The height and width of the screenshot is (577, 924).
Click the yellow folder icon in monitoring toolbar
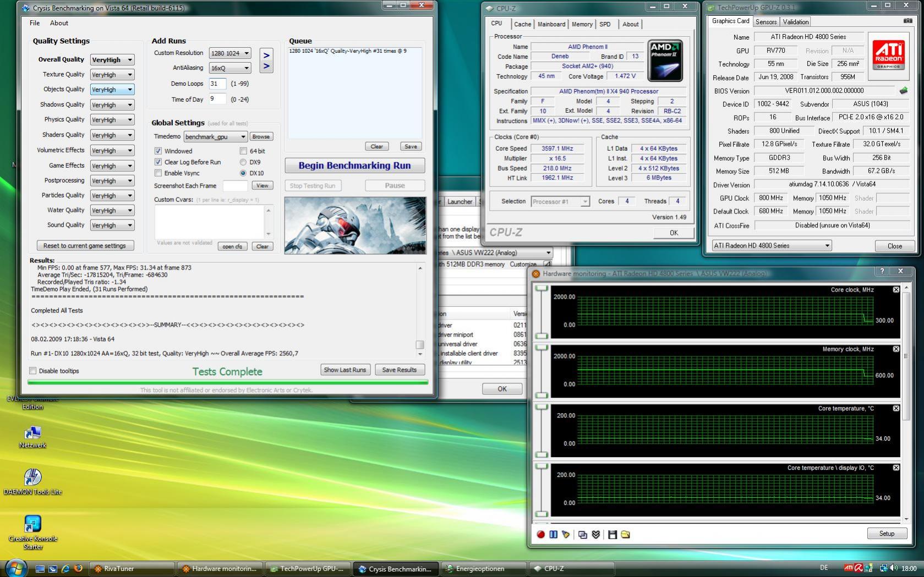click(x=625, y=534)
